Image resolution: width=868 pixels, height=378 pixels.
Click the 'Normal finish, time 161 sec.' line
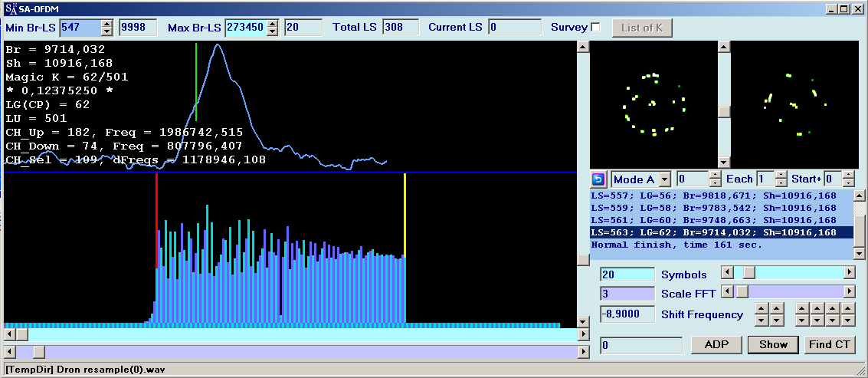point(676,245)
